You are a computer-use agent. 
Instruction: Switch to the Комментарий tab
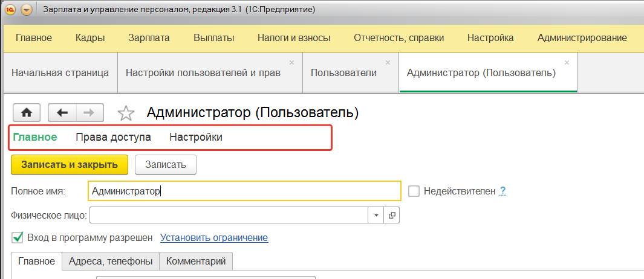coord(196,261)
